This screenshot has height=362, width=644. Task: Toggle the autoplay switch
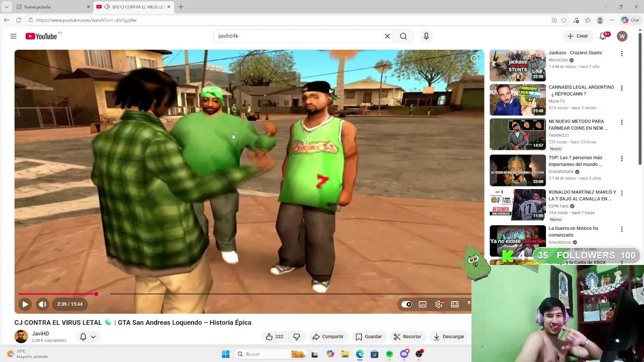(x=407, y=304)
